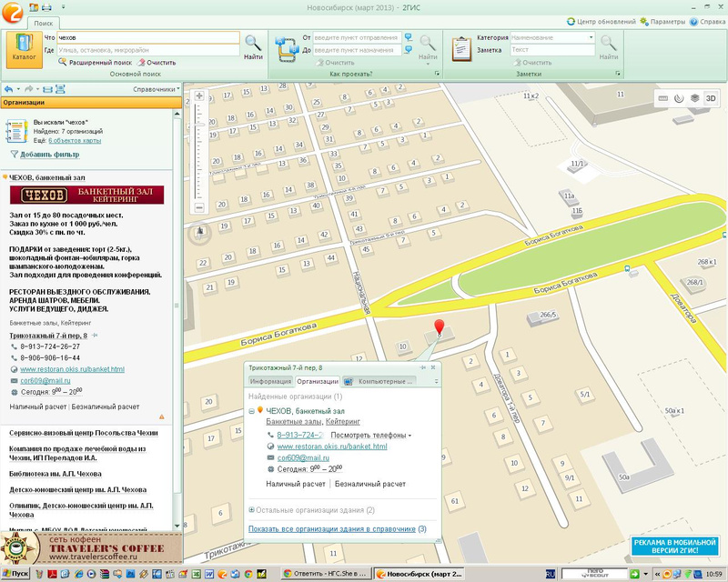Click the ruler measurement tool on map
728x582 pixels.
point(662,98)
